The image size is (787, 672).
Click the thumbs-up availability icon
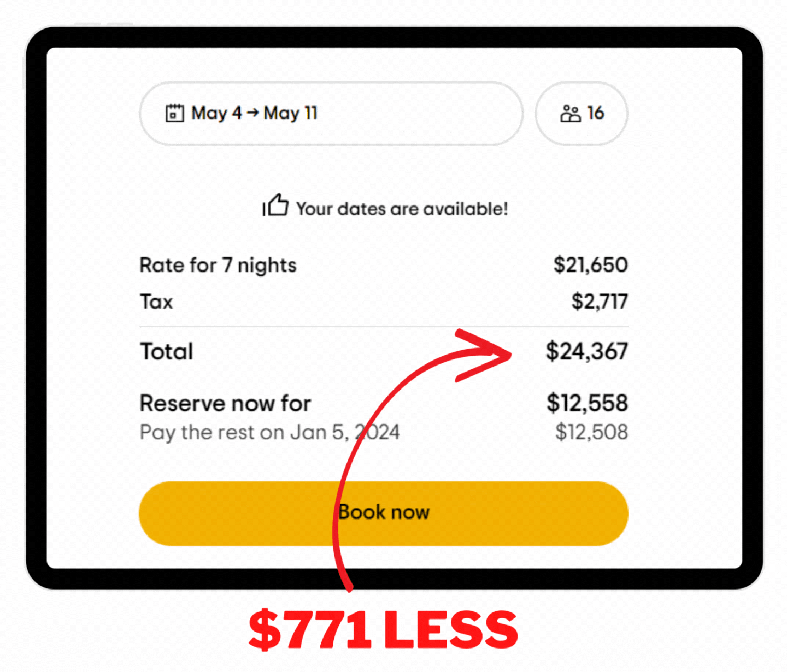point(276,206)
